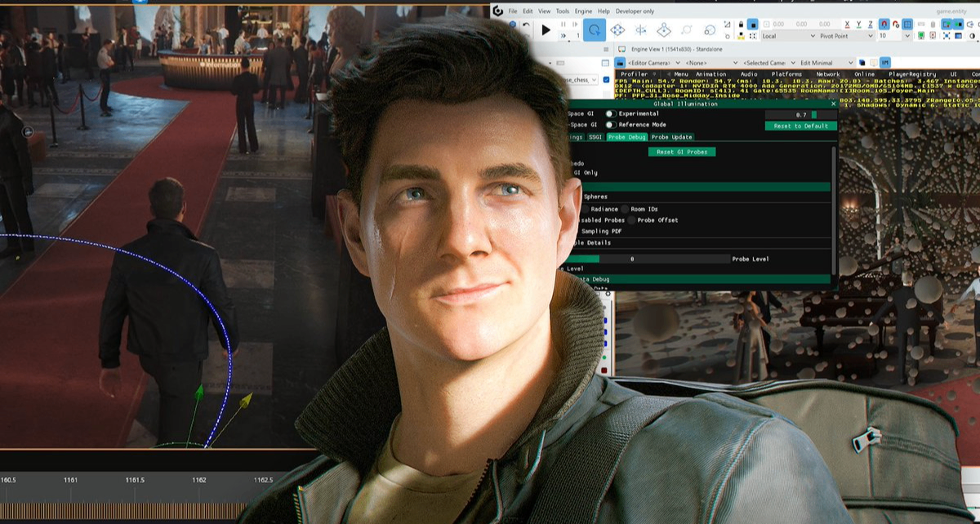Open the Engine menu
Image resolution: width=980 pixels, height=524 pixels.
583,11
